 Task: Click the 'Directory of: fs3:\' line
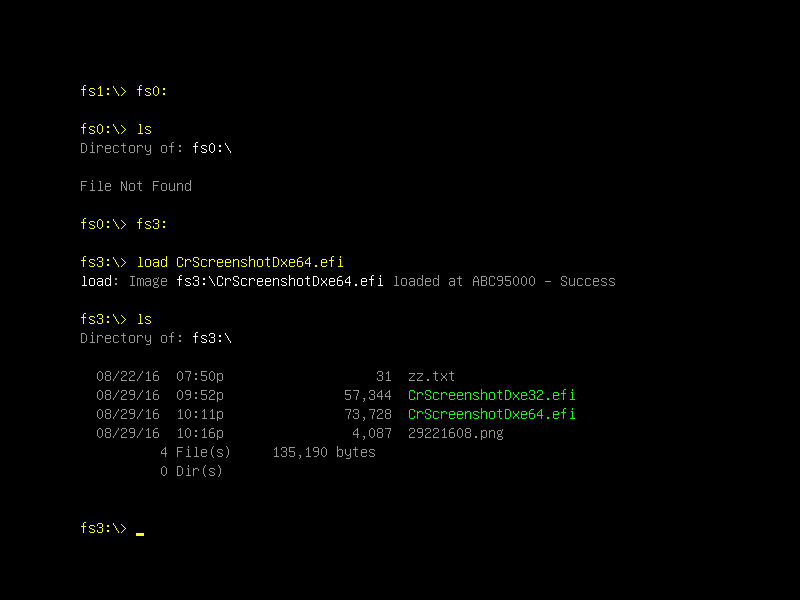156,339
